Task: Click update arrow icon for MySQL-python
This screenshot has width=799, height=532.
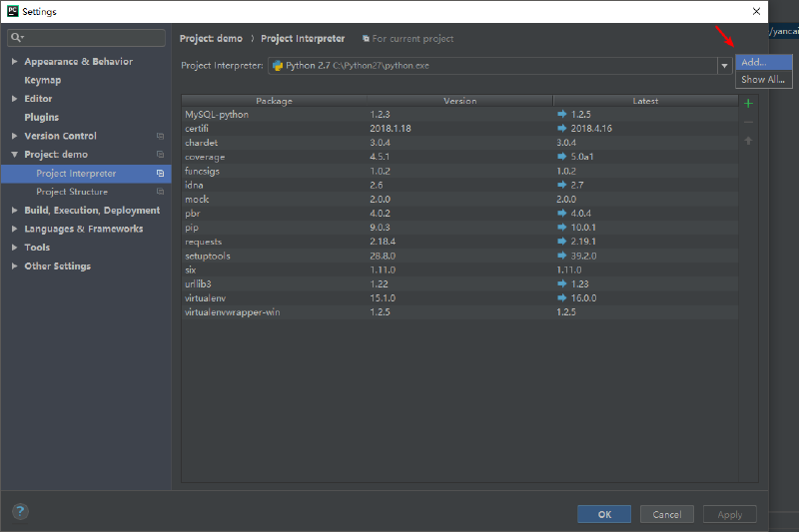Action: pos(562,114)
